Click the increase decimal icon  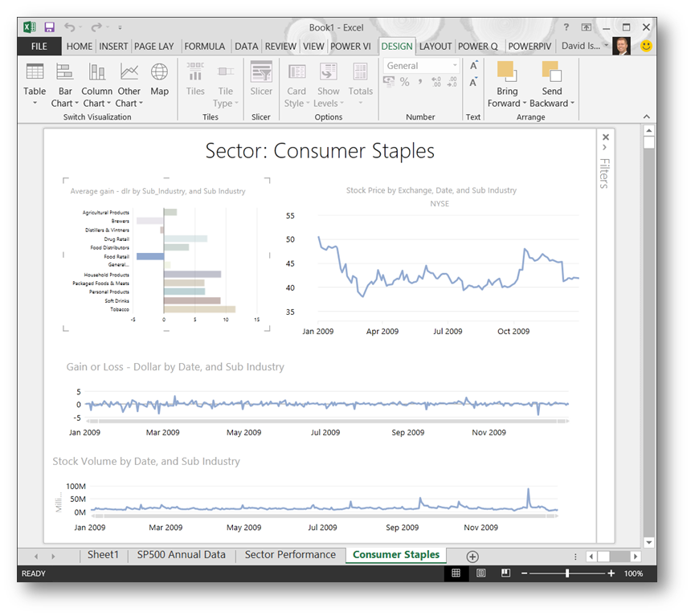pos(435,81)
